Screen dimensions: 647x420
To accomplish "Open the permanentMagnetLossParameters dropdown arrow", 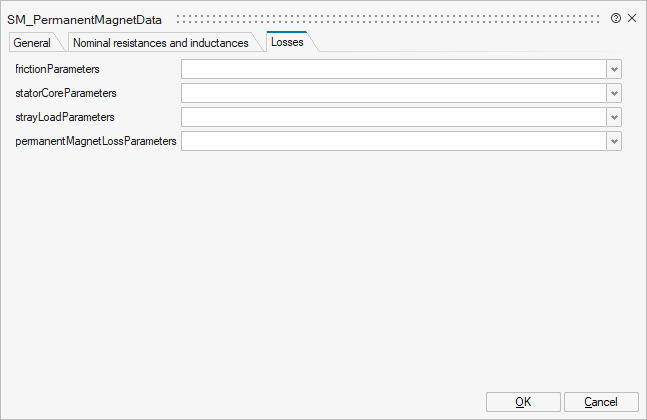I will pyautogui.click(x=614, y=141).
